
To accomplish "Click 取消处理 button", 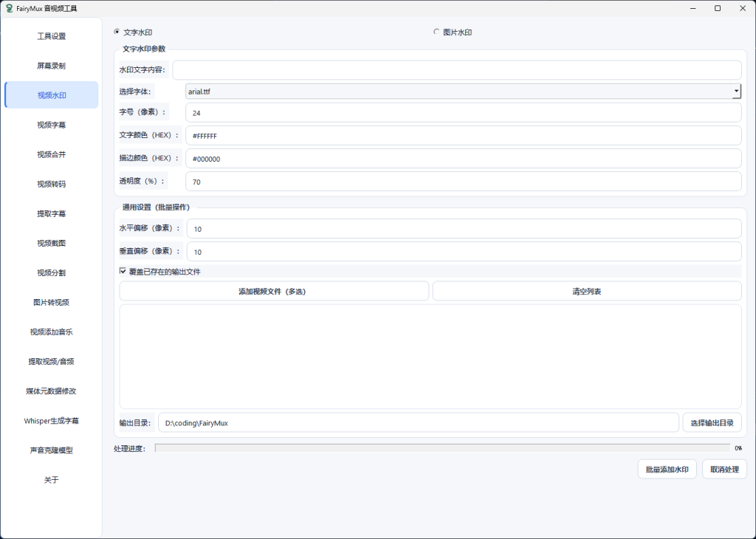I will tap(725, 469).
